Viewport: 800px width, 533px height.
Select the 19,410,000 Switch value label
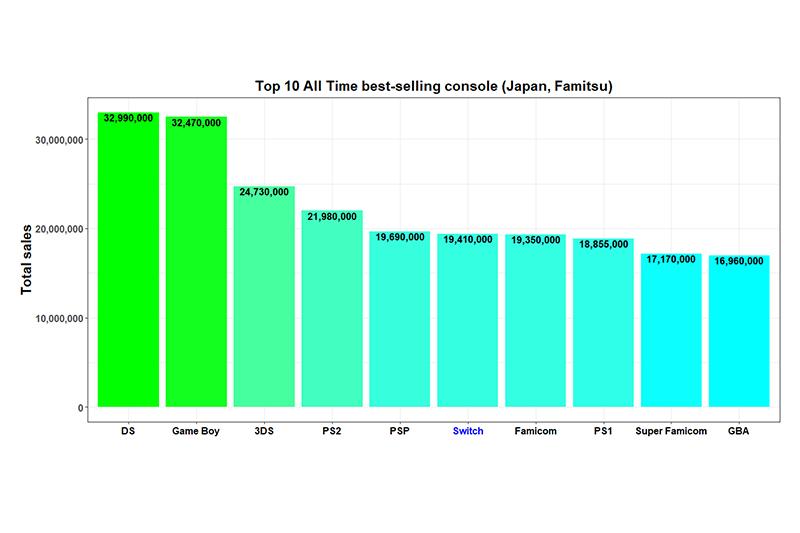467,240
